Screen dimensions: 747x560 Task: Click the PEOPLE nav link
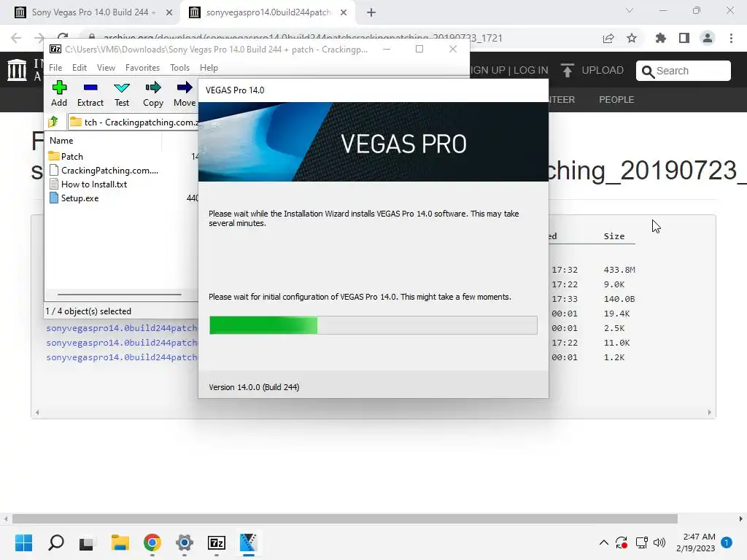pos(616,99)
